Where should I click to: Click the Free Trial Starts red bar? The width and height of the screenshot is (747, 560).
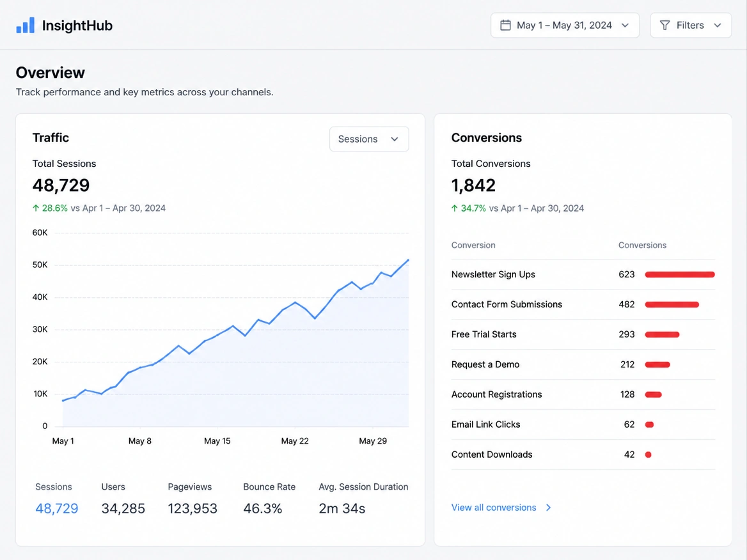(x=662, y=334)
